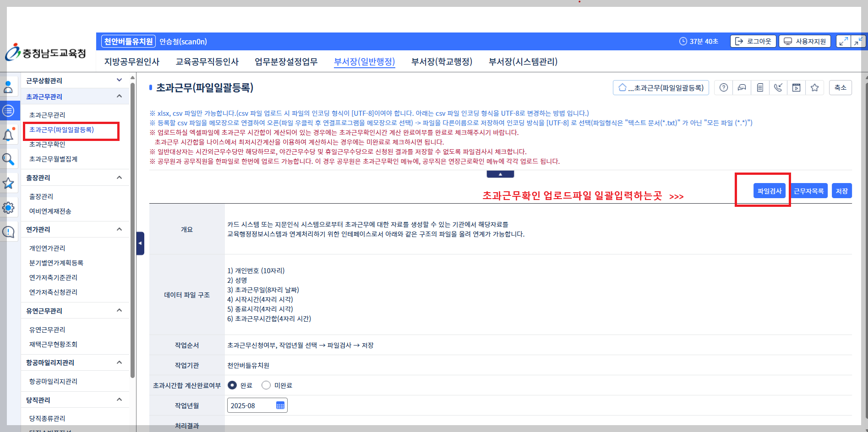Viewport: 868px width, 432px height.
Task: Click the 파일검사 button
Action: [770, 191]
